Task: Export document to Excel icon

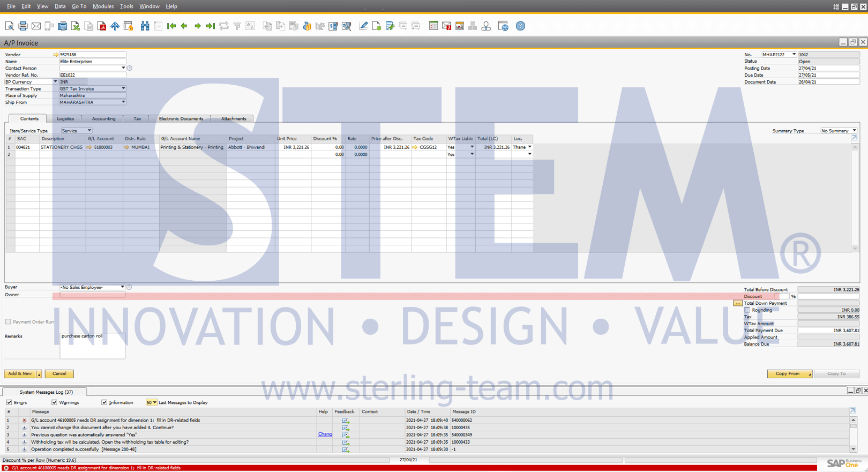Action: point(76,26)
